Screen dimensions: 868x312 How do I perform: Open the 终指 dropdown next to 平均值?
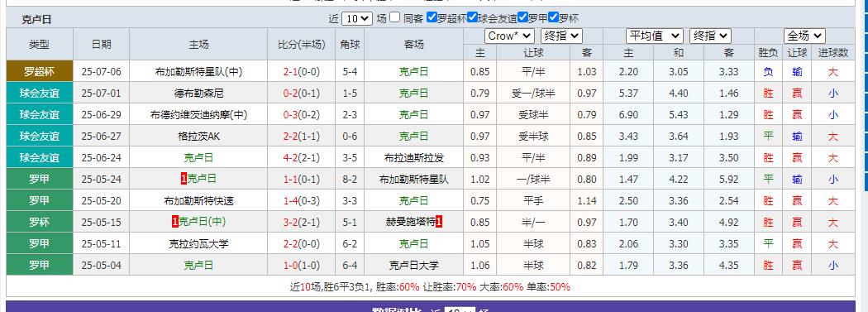[710, 36]
